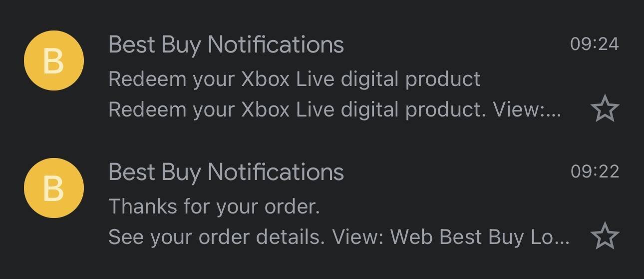Select the word 'Notifications' in the second sender
The height and width of the screenshot is (279, 644).
point(276,172)
